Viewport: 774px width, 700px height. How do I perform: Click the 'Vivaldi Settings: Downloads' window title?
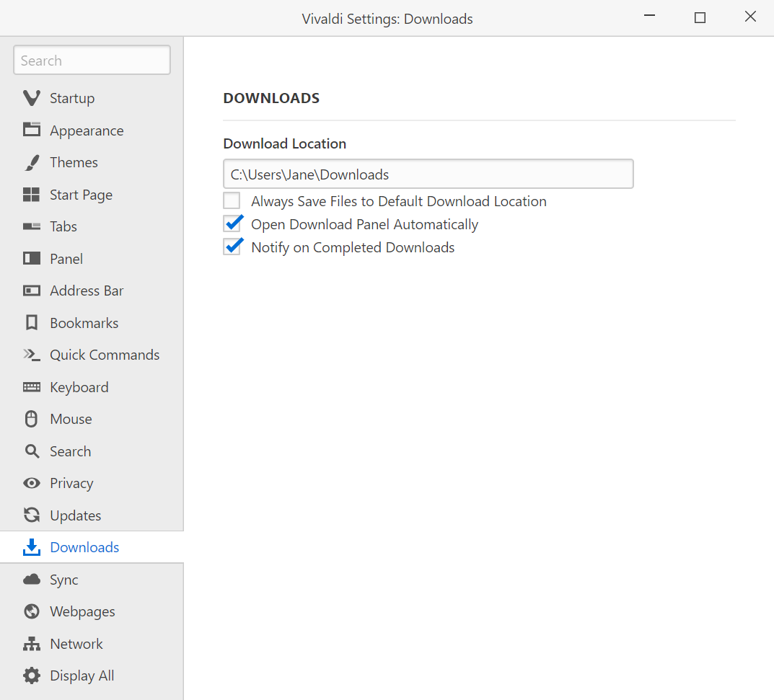[387, 19]
